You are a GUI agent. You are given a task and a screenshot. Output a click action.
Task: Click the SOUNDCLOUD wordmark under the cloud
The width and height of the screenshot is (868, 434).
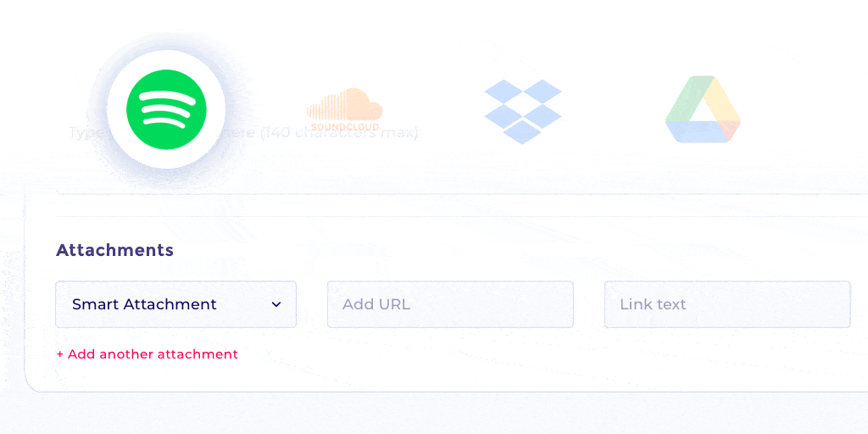[x=344, y=127]
